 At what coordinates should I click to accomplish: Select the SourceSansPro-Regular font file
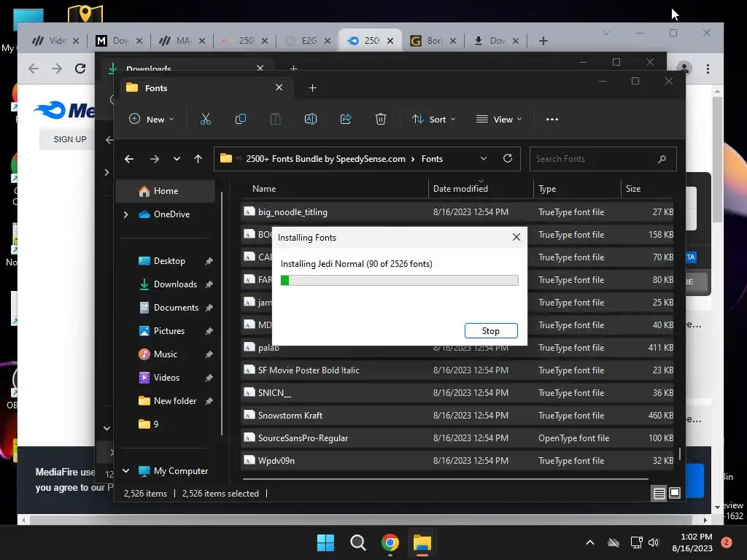pyautogui.click(x=457, y=438)
